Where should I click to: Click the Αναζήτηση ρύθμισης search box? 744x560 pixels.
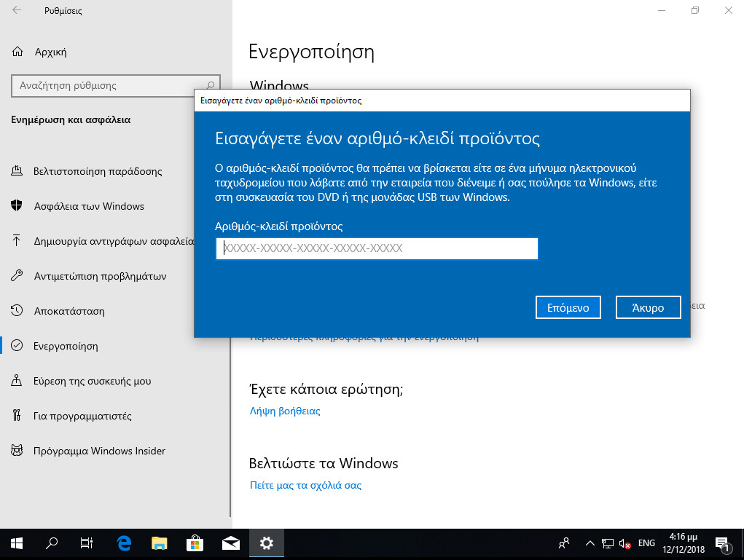pyautogui.click(x=116, y=86)
